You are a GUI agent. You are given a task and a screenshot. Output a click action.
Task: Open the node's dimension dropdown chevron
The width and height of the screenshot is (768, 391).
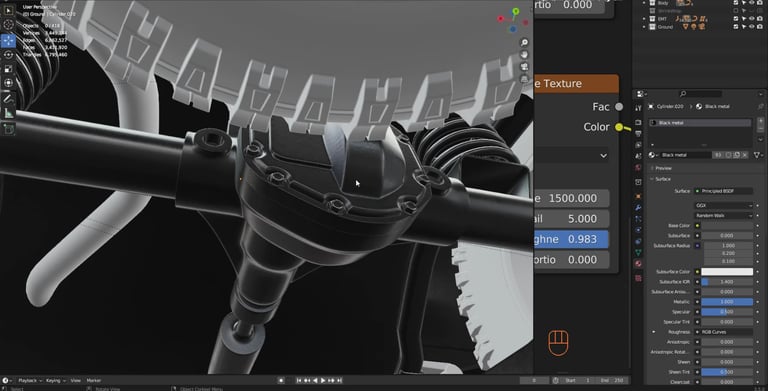point(603,155)
